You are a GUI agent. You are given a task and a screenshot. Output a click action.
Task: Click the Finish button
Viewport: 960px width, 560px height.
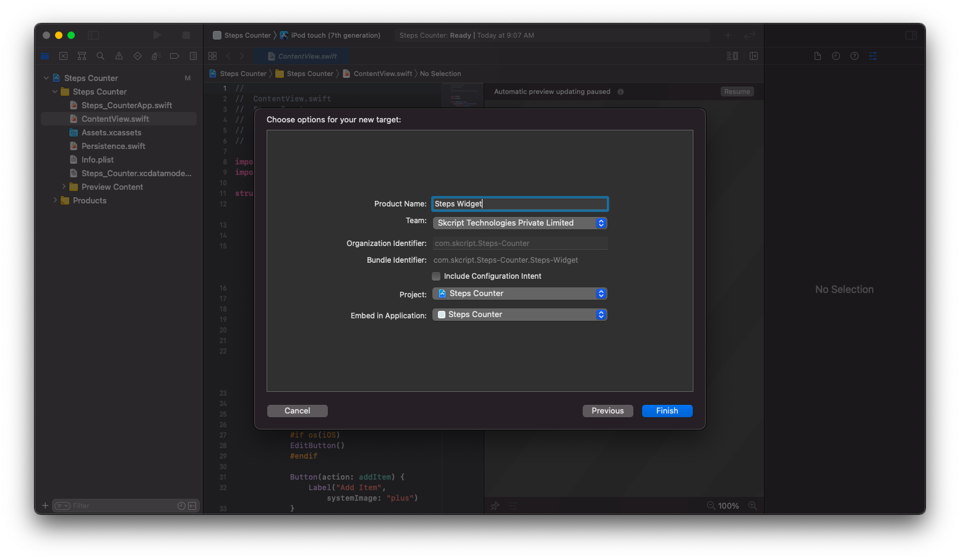tap(667, 411)
